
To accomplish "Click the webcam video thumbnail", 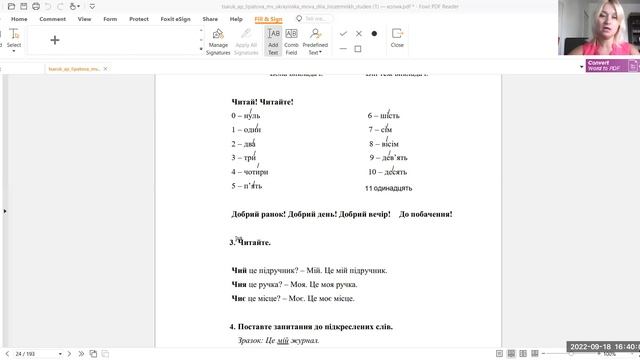I will pyautogui.click(x=599, y=27).
